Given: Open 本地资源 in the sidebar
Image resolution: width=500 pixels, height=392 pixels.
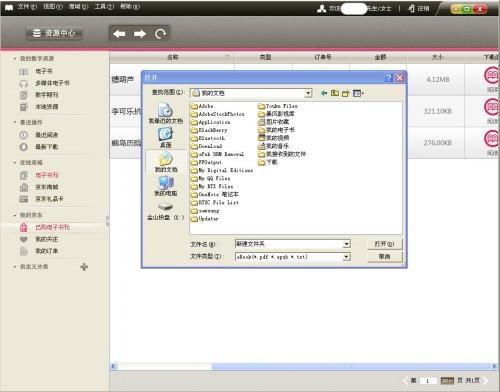Looking at the screenshot, I should click(x=47, y=107).
